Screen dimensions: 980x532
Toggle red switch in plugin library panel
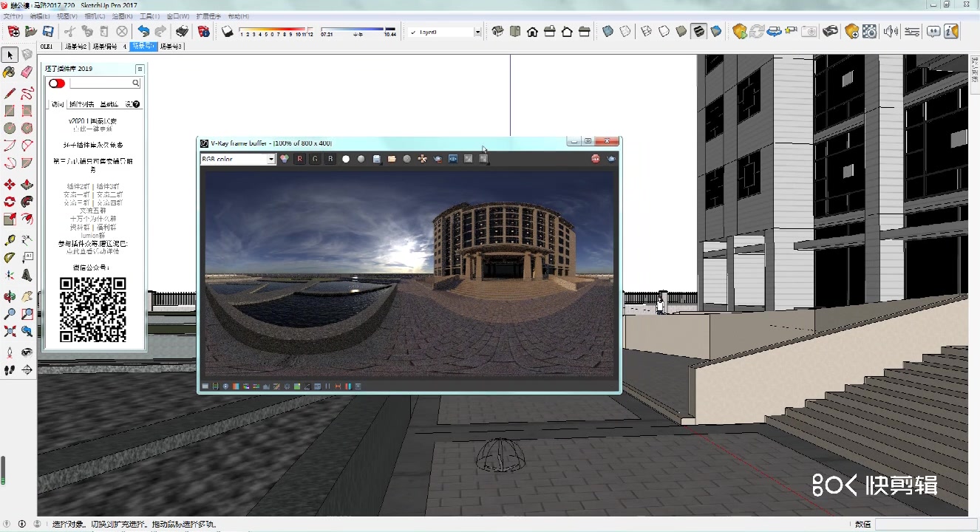57,83
